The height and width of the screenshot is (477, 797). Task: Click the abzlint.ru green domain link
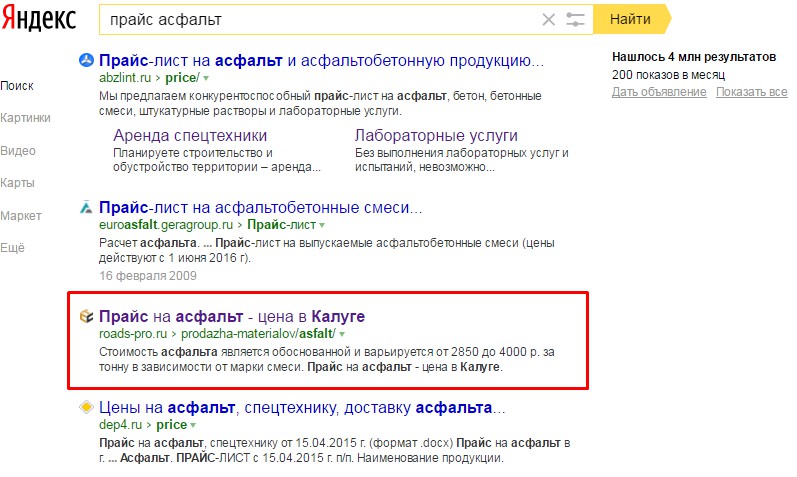125,78
